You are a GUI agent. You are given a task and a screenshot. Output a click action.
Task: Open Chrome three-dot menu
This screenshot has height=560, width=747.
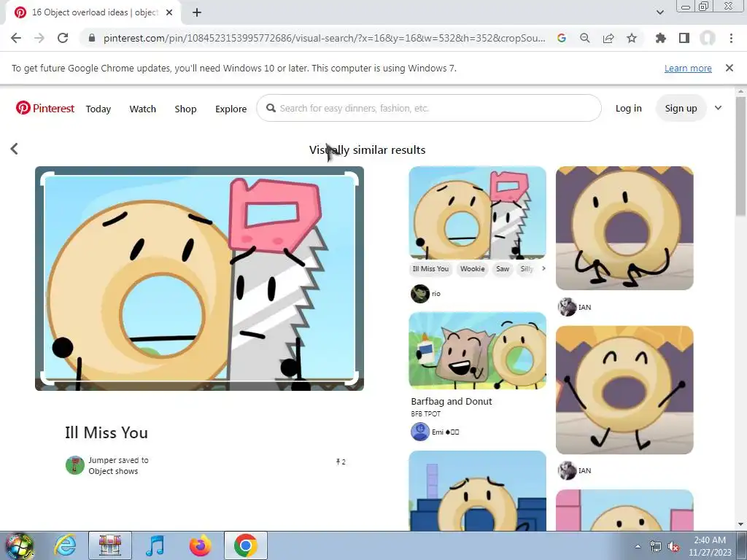pyautogui.click(x=731, y=38)
